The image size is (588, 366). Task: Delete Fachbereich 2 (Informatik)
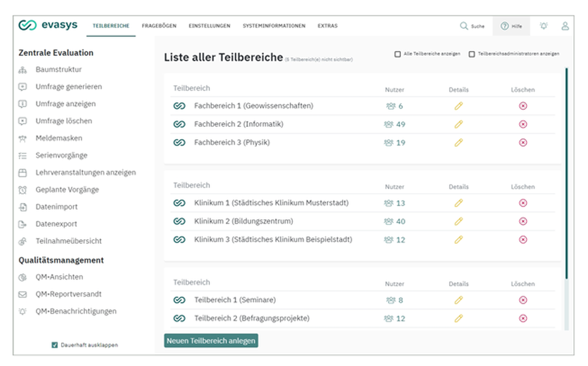click(x=523, y=125)
